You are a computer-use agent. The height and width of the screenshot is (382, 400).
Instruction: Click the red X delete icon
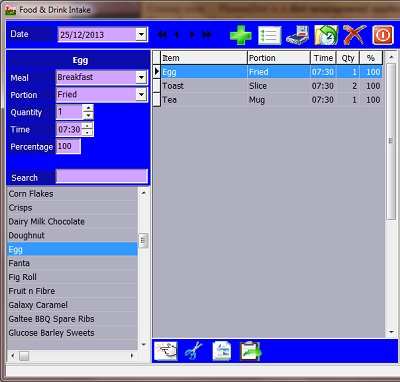click(x=354, y=35)
